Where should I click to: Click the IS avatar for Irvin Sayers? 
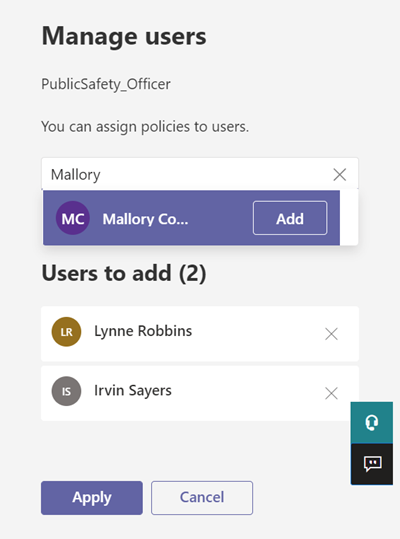(66, 391)
